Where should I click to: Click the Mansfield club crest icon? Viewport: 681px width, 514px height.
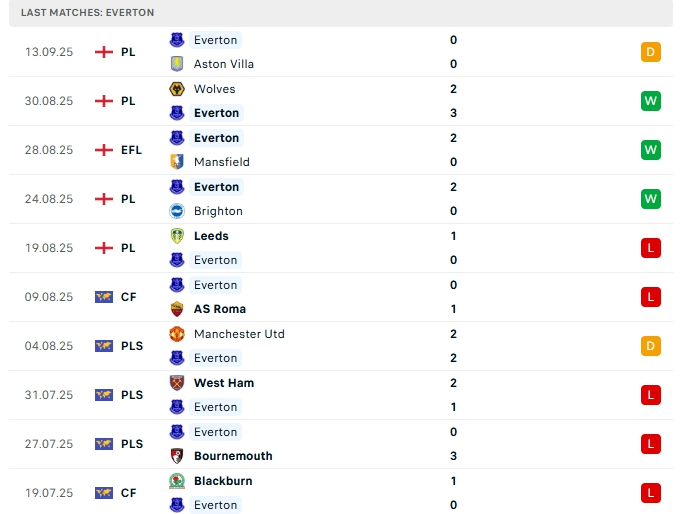click(177, 162)
